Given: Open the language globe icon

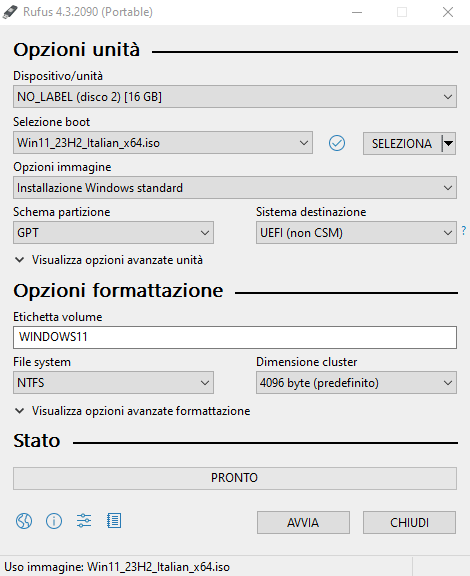Looking at the screenshot, I should (24, 521).
